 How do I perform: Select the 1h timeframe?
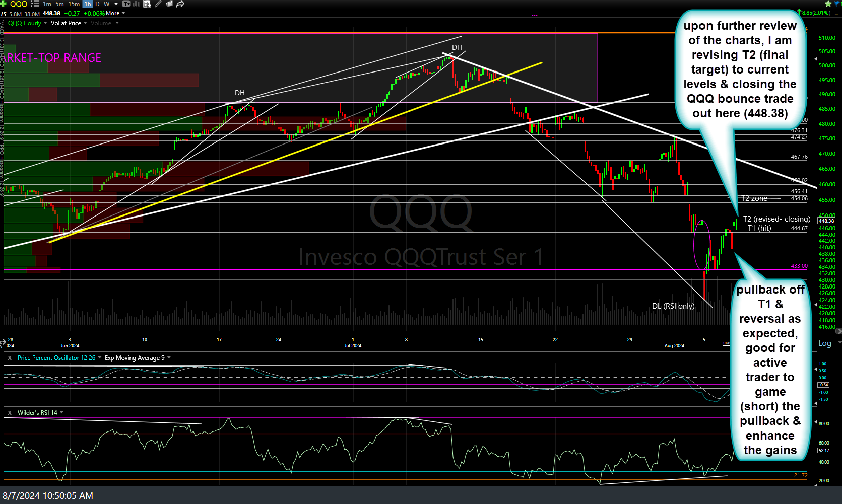click(88, 4)
